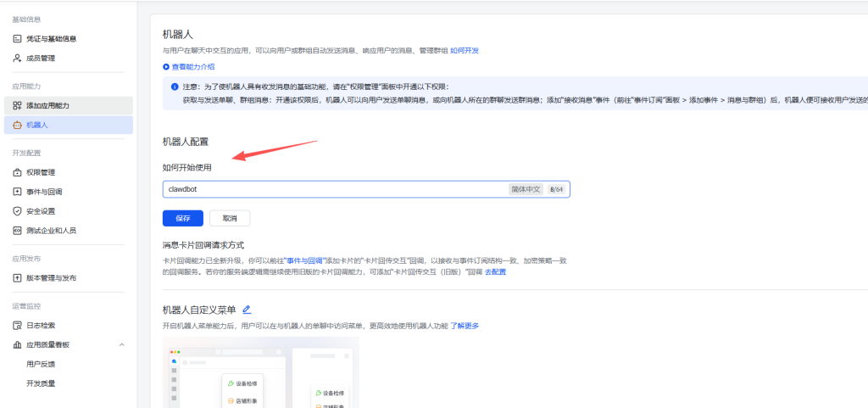Select the 安全设置 shield icon
The height and width of the screenshot is (408, 868).
[17, 211]
